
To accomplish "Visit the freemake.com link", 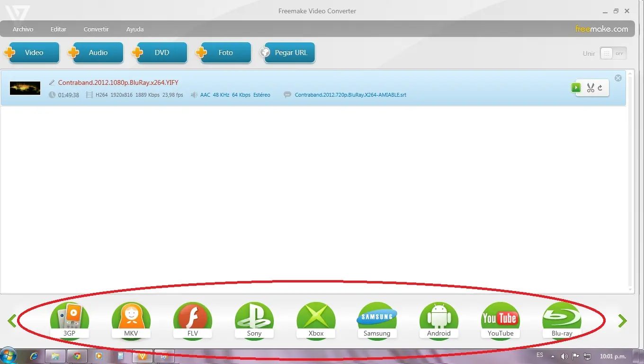I will tap(602, 29).
